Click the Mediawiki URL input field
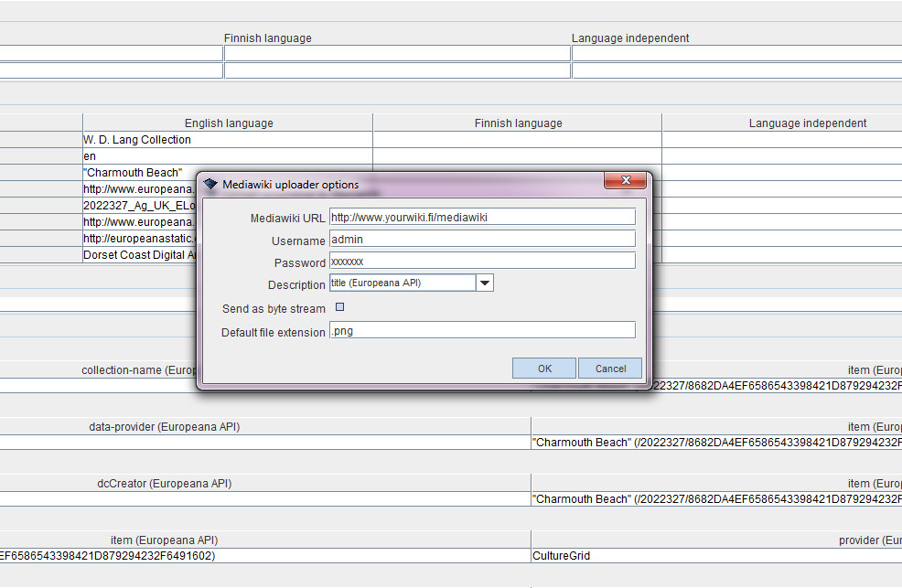Image resolution: width=902 pixels, height=588 pixels. pyautogui.click(x=482, y=217)
